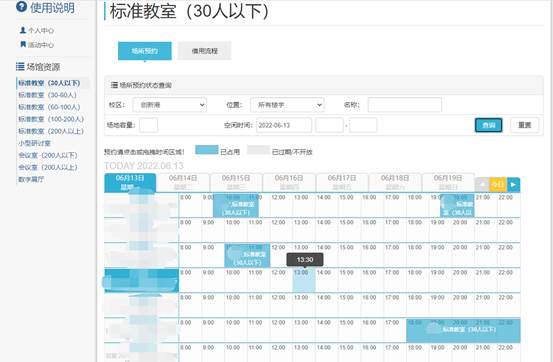Screen dimensions: 553x362
Task: Click the blue 查询 search button
Action: [488, 125]
